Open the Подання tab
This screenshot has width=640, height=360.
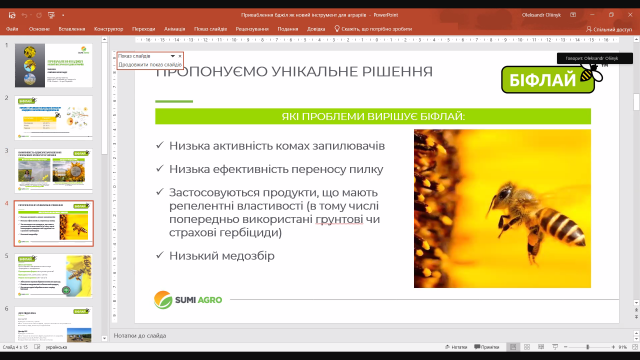[288, 29]
